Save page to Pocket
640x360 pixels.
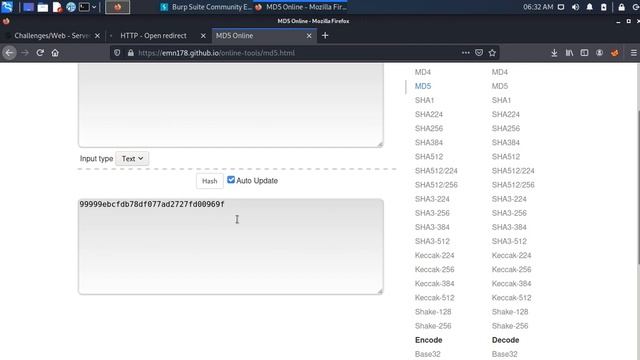pyautogui.click(x=479, y=53)
